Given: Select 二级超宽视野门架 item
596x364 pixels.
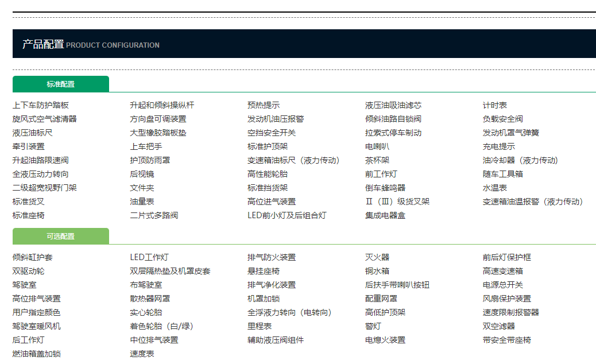Looking at the screenshot, I should [x=45, y=188].
